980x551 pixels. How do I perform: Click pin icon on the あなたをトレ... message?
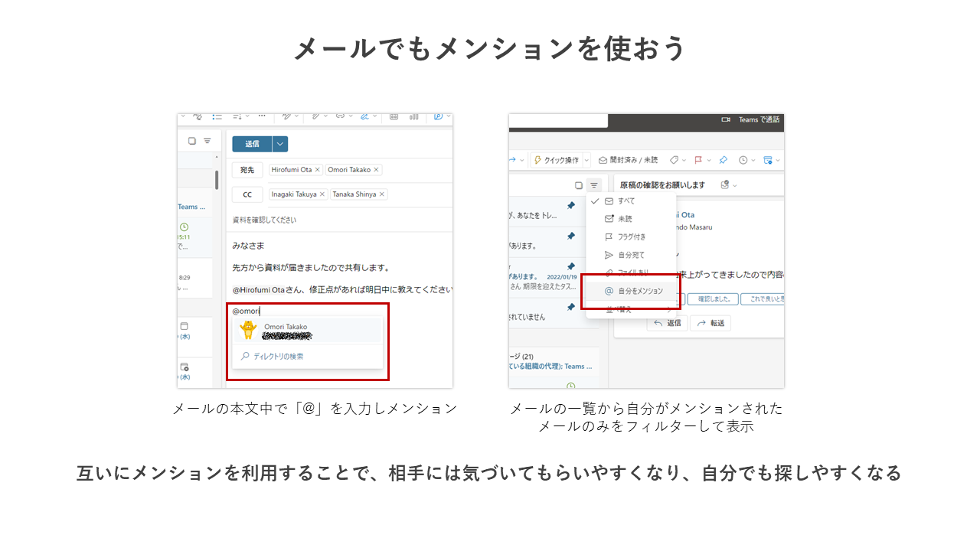(x=570, y=206)
